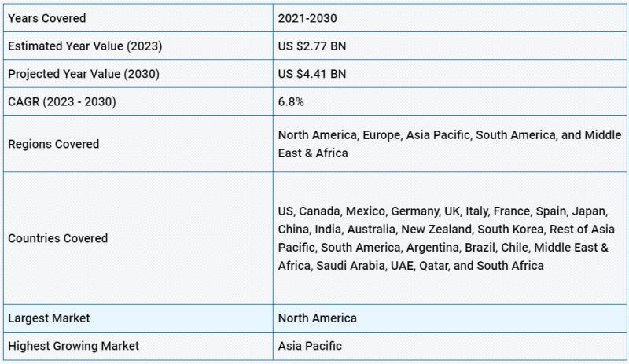Click the East & Africa text line
The width and height of the screenshot is (629, 364).
click(x=313, y=153)
